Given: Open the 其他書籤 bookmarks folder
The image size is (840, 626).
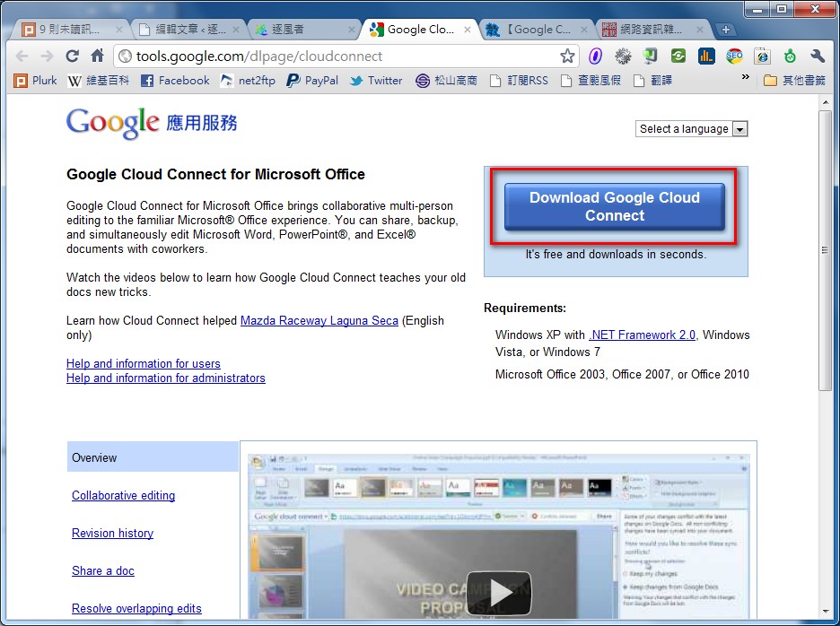Looking at the screenshot, I should (794, 81).
